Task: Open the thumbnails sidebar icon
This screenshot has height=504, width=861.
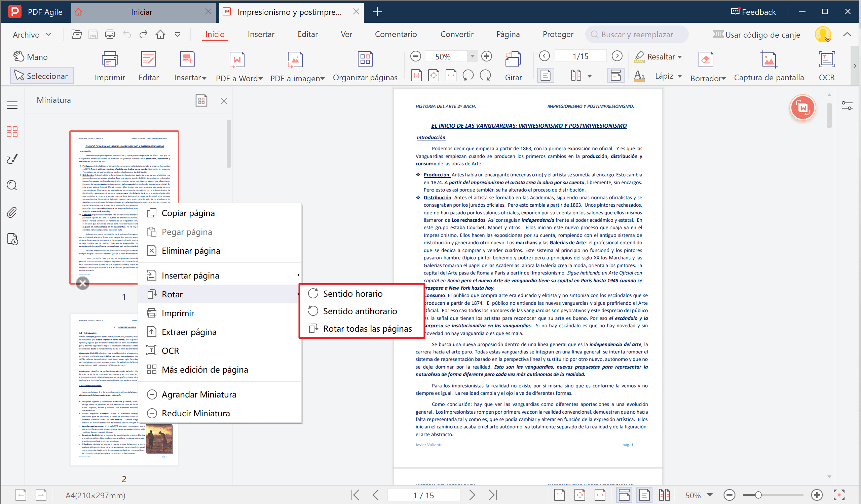Action: (x=12, y=131)
